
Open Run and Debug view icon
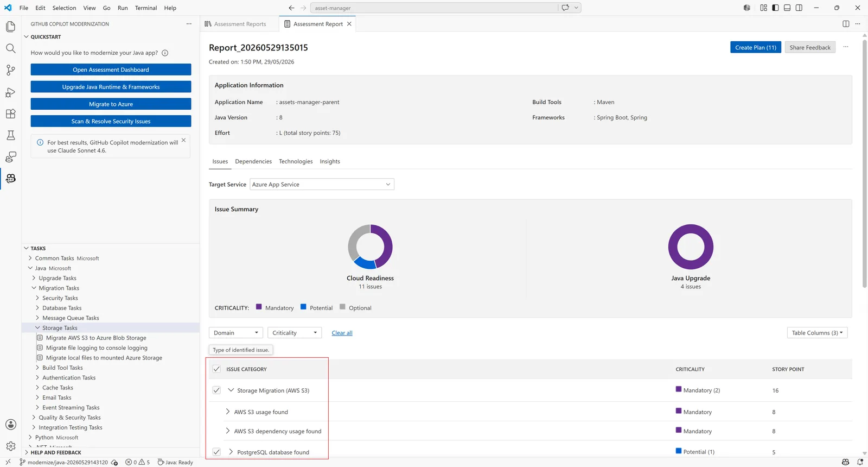(10, 92)
